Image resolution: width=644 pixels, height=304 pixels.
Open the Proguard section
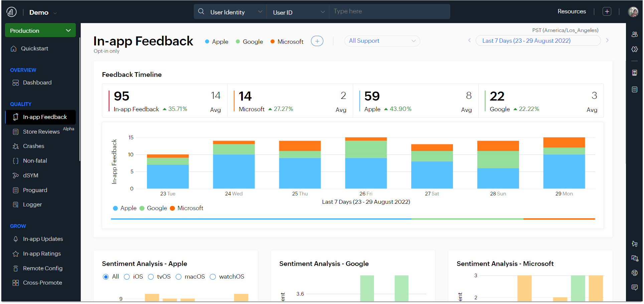point(35,190)
